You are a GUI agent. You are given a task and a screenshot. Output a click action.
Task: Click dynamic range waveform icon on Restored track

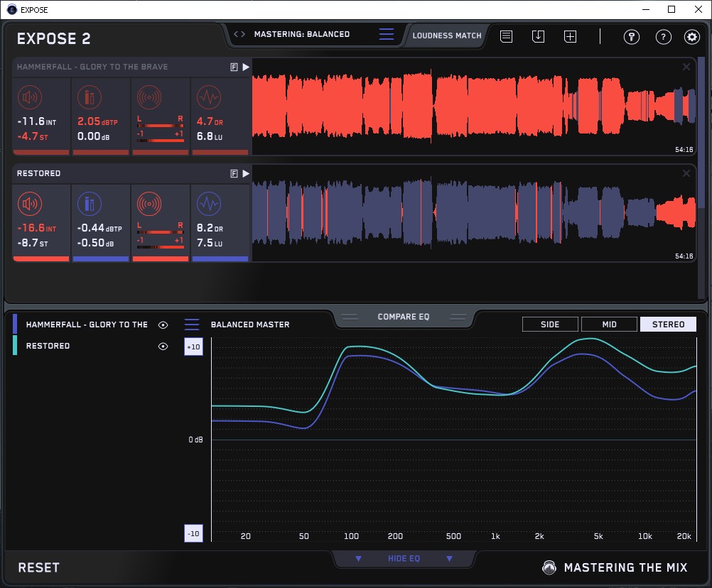click(208, 204)
